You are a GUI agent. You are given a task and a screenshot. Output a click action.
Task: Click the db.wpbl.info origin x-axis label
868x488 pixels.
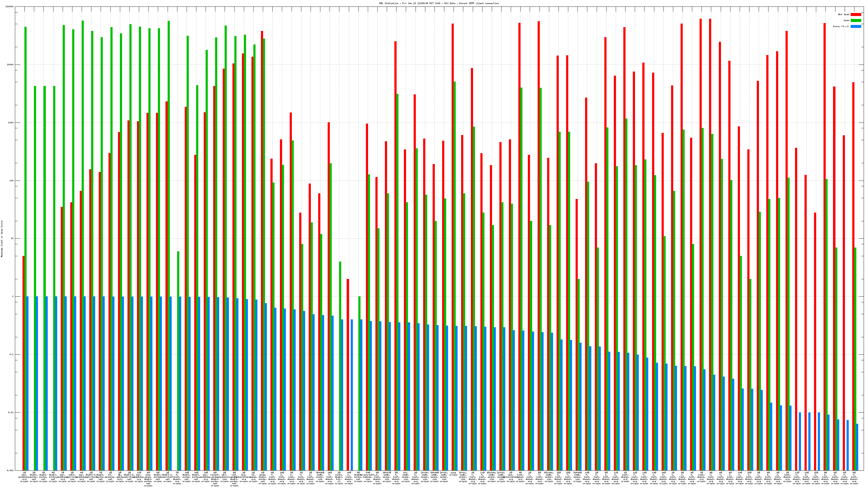[120, 477]
